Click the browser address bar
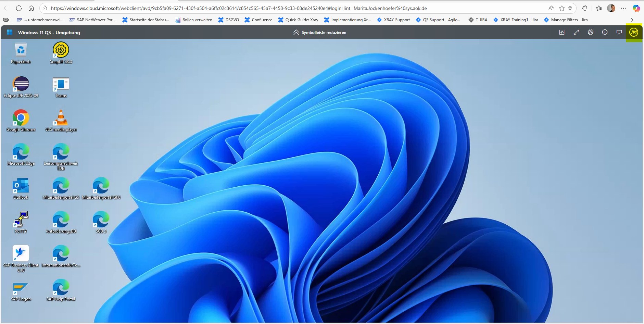Screen dimensions: 644x324 coord(274,8)
